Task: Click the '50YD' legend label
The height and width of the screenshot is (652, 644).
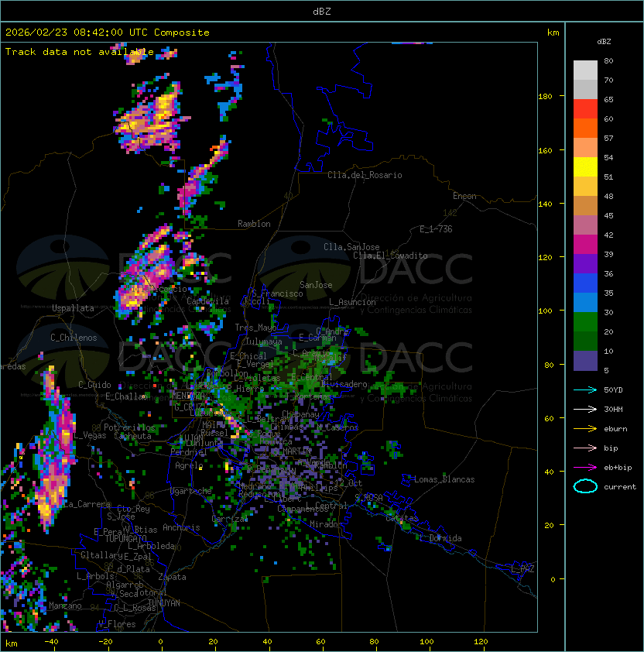Action: point(613,390)
